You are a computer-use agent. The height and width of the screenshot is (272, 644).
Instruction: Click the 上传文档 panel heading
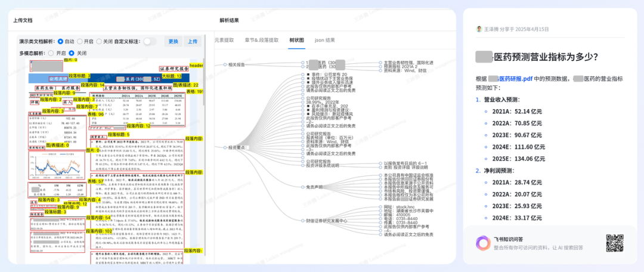[23, 20]
